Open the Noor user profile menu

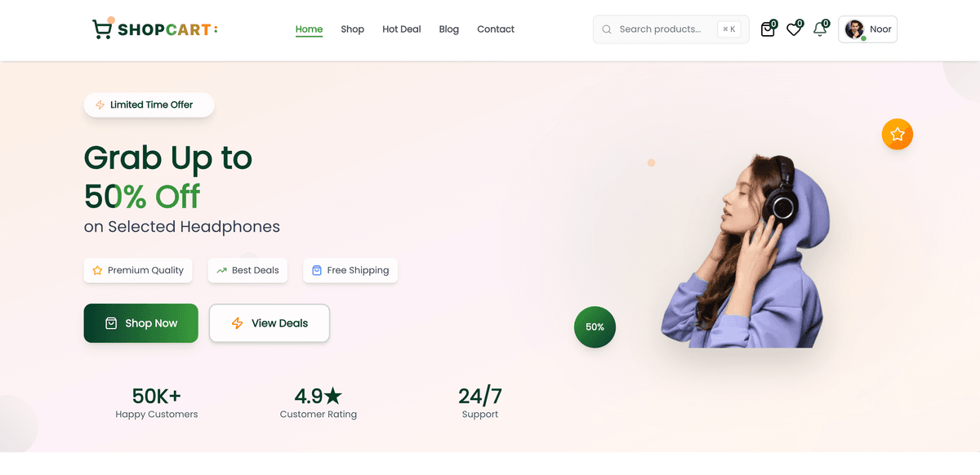tap(867, 29)
